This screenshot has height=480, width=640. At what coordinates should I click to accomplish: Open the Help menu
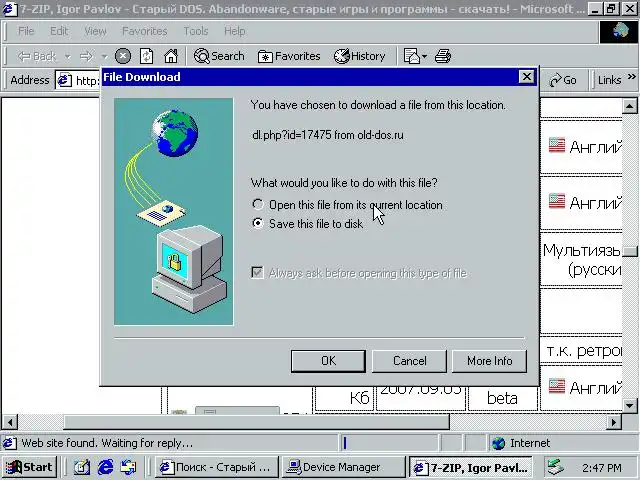pos(234,31)
